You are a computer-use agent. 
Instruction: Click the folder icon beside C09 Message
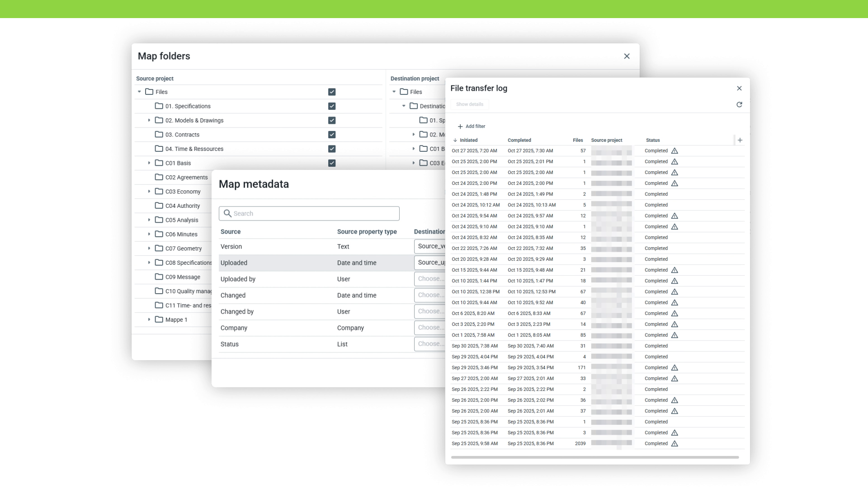(x=158, y=277)
